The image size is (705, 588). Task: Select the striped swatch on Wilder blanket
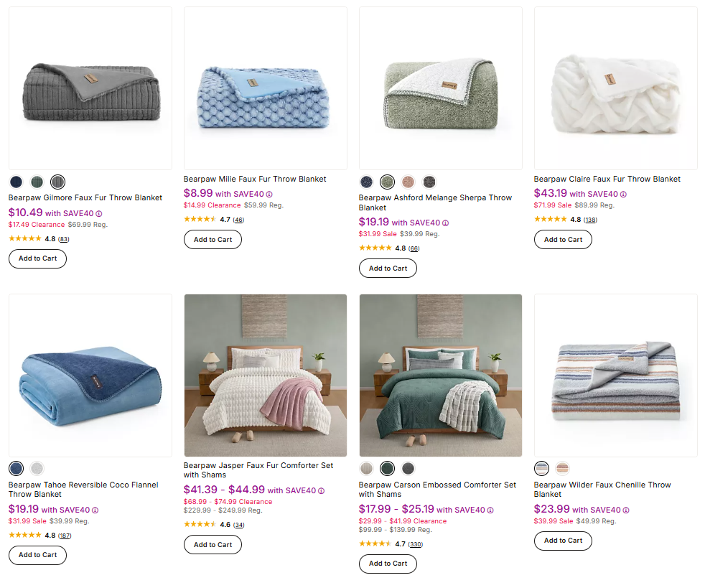(541, 468)
